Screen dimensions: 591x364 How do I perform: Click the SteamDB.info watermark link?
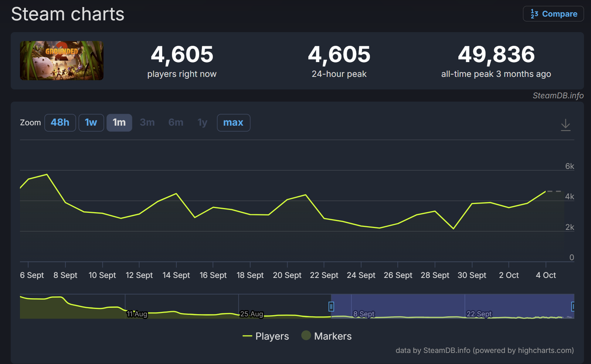[x=558, y=96]
